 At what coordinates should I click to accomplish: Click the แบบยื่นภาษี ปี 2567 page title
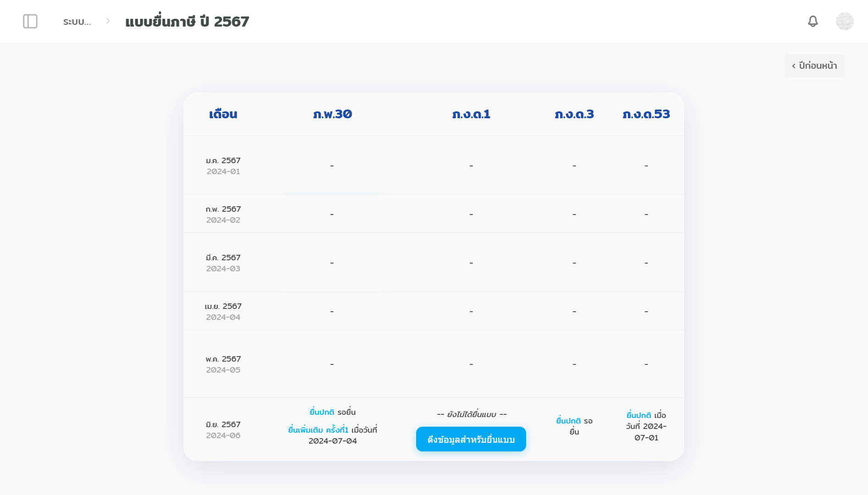click(x=187, y=22)
